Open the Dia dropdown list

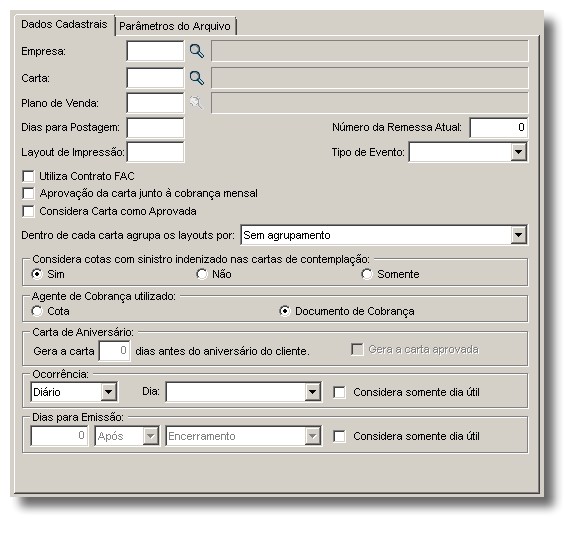click(x=312, y=392)
